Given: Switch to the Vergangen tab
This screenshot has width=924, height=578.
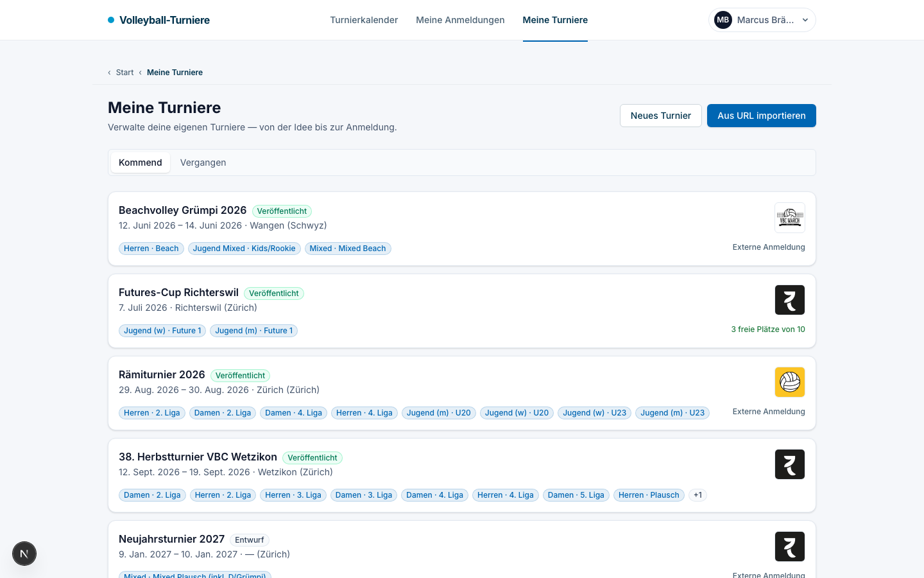Looking at the screenshot, I should [203, 162].
